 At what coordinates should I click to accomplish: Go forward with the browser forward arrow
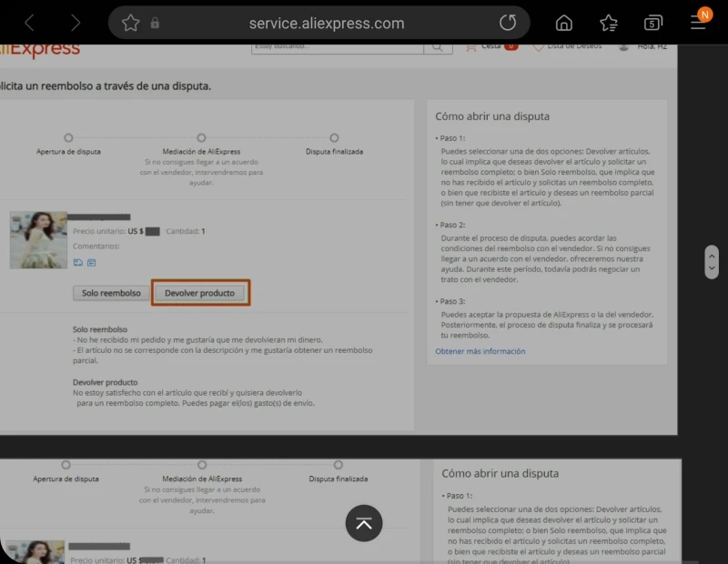point(76,23)
